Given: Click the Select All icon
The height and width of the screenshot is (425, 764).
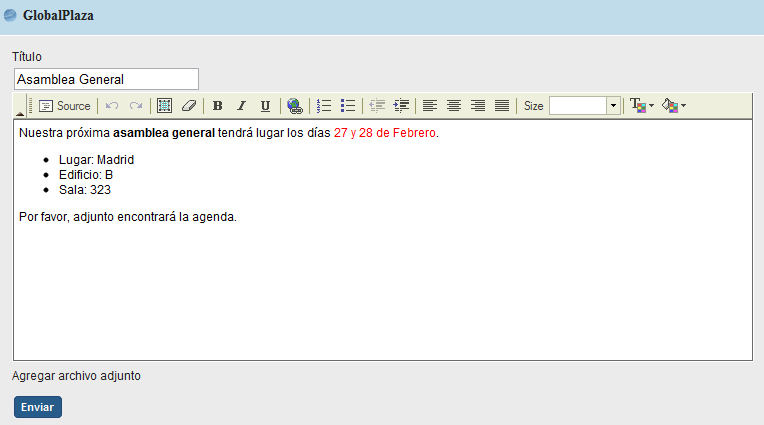Looking at the screenshot, I should 165,106.
